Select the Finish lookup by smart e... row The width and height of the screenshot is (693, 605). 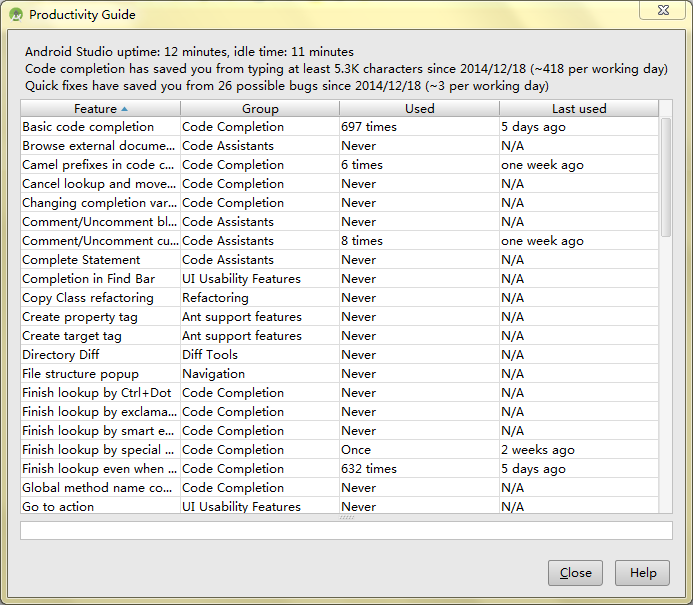[x=339, y=431]
